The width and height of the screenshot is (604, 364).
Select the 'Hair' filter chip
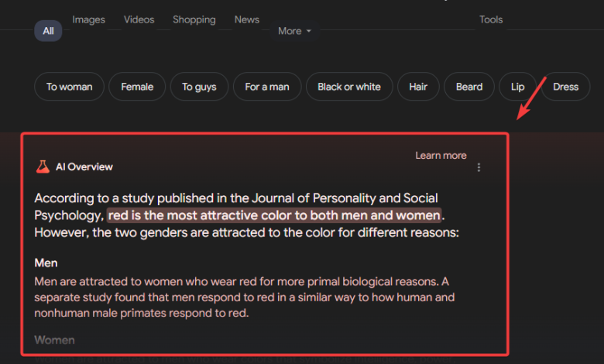pos(418,87)
